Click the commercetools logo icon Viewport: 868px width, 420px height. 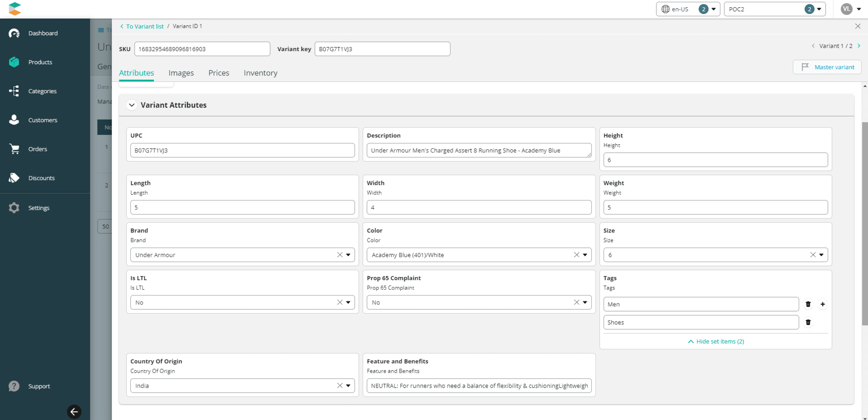[x=15, y=9]
